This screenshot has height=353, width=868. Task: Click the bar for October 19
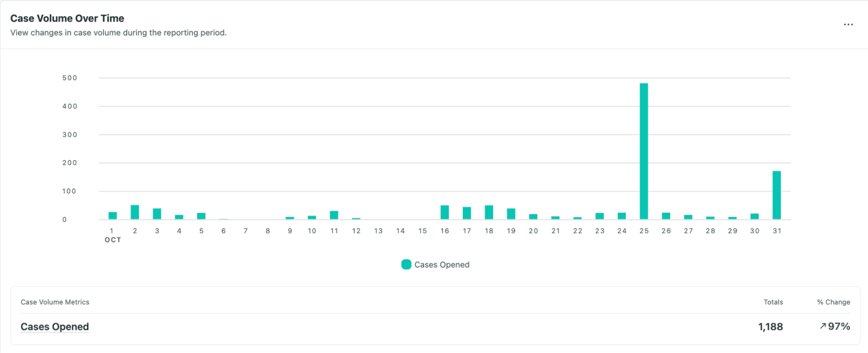tap(511, 214)
